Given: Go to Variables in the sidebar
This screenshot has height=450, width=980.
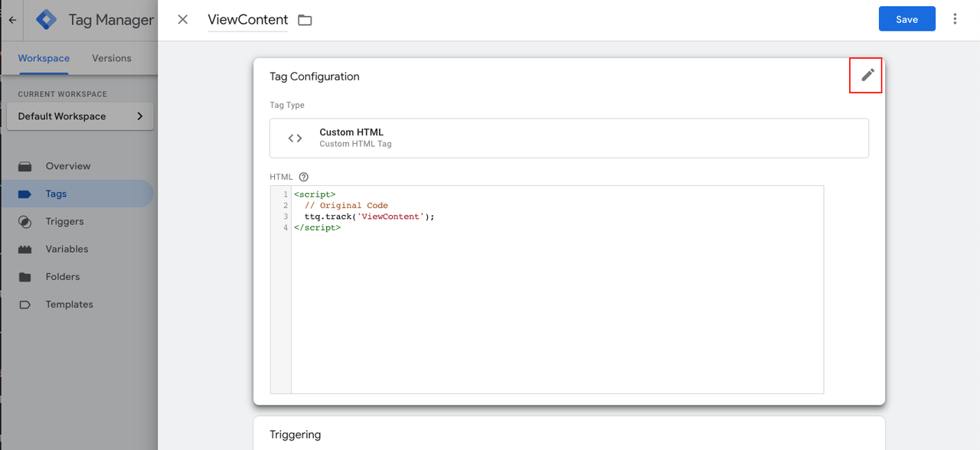Looking at the screenshot, I should [x=67, y=249].
